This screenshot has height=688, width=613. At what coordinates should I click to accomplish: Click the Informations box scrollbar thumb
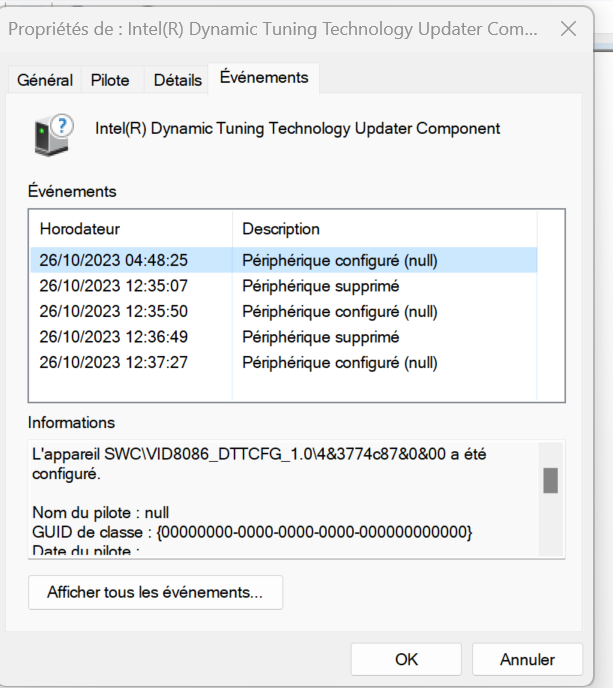point(550,480)
